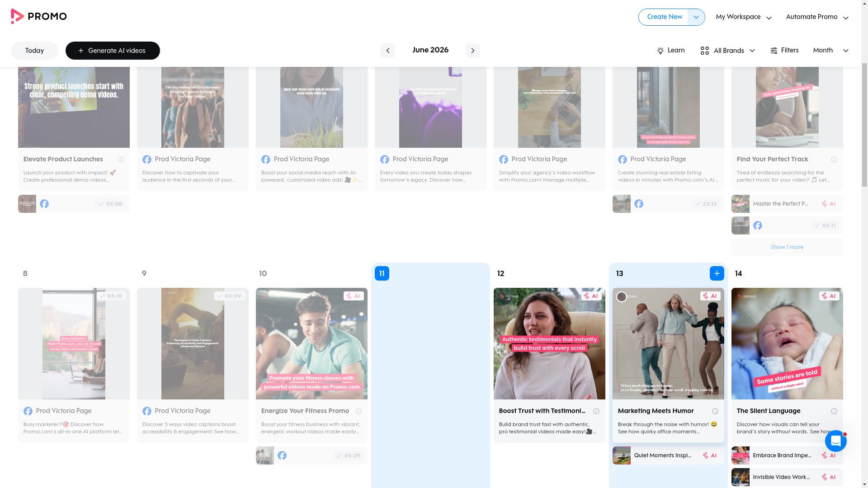Select the Marketing Meets Humor video circle checkbox

pos(622,297)
